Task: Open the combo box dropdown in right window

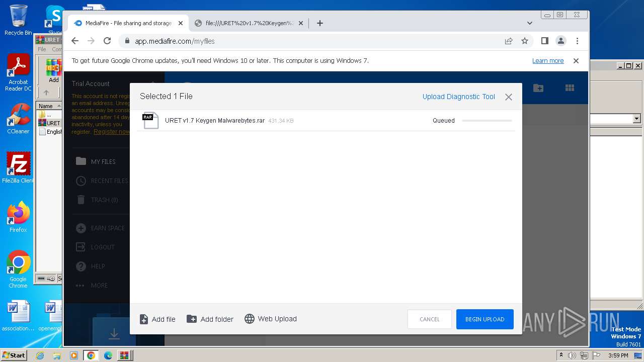Action: pos(636,119)
